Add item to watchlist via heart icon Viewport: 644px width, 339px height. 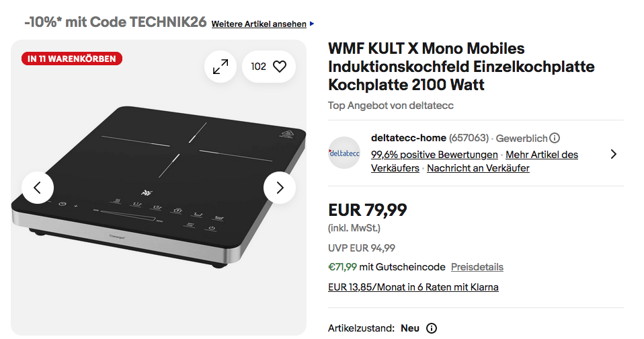[280, 67]
